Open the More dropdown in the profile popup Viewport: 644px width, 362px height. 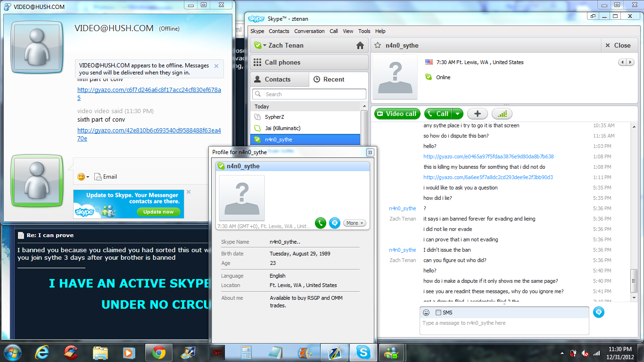355,223
